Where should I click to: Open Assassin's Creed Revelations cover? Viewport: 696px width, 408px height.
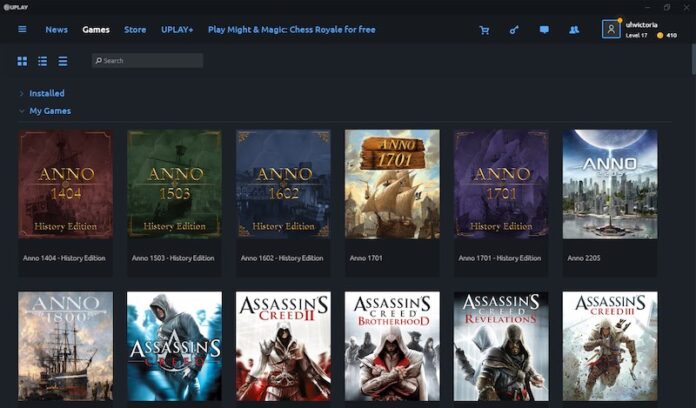click(501, 346)
